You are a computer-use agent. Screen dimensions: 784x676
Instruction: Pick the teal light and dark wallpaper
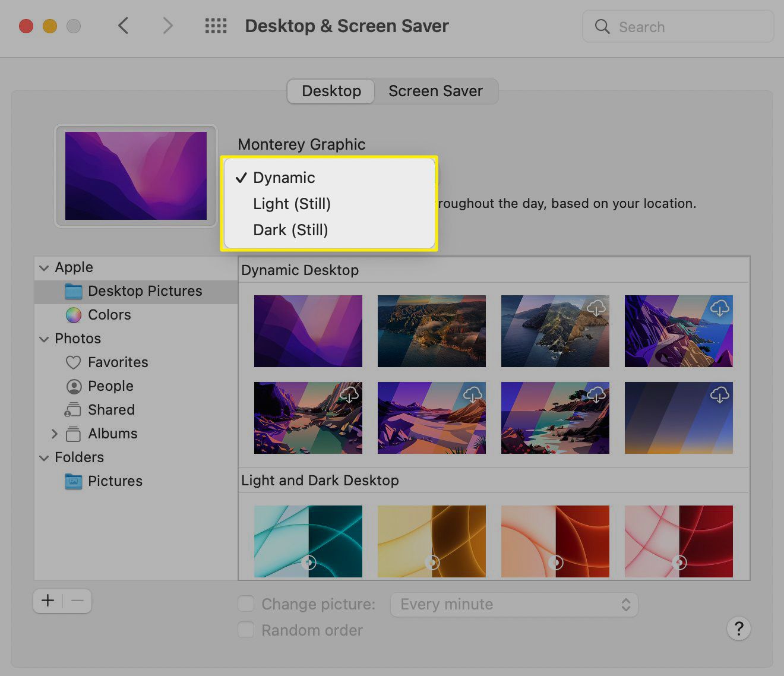(308, 541)
